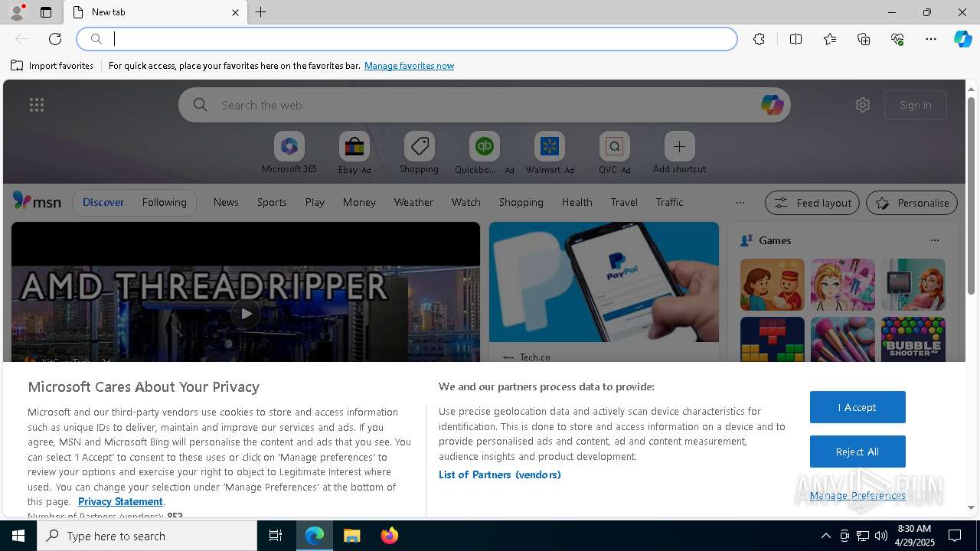Open the Bubble Shooter game tile
Viewport: 980px width, 551px height.
click(913, 340)
